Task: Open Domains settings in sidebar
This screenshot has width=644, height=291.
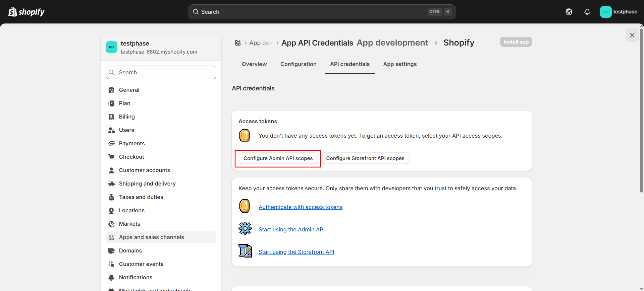Action: [x=161, y=250]
